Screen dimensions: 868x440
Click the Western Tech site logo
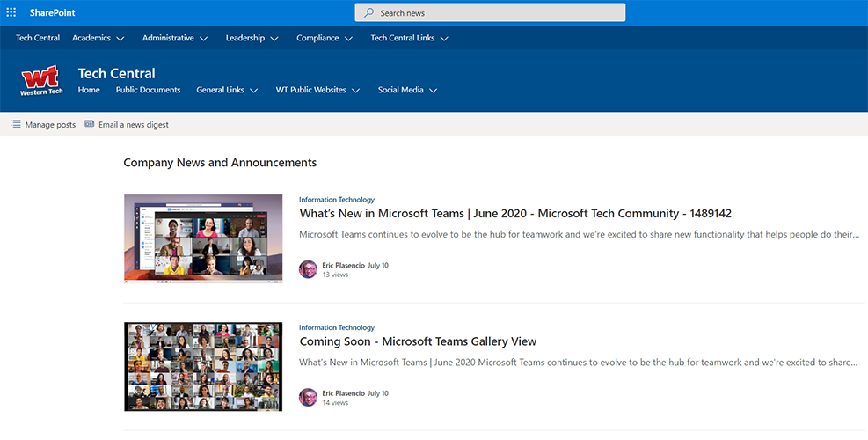point(41,81)
